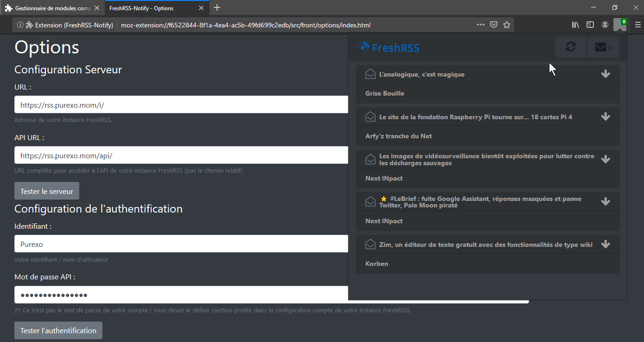Screen dimensions: 644x342
Task: Focus the Identifiant field
Action: 181,244
